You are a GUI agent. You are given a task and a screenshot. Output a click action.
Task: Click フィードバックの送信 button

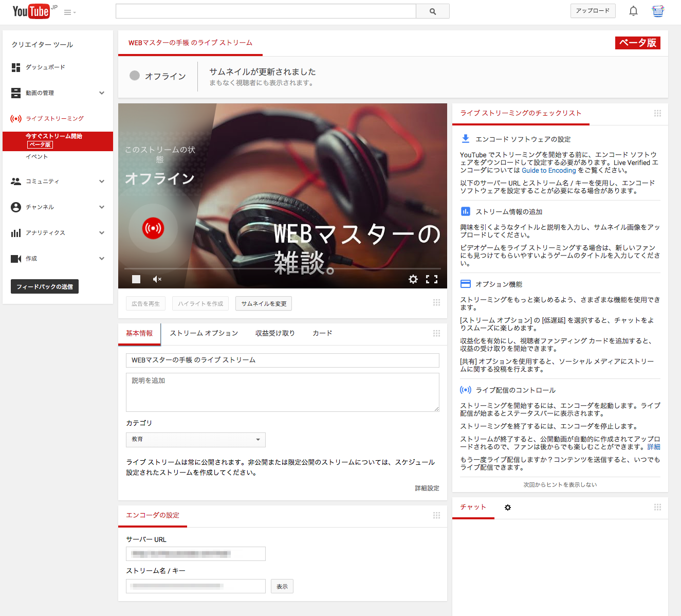[45, 286]
